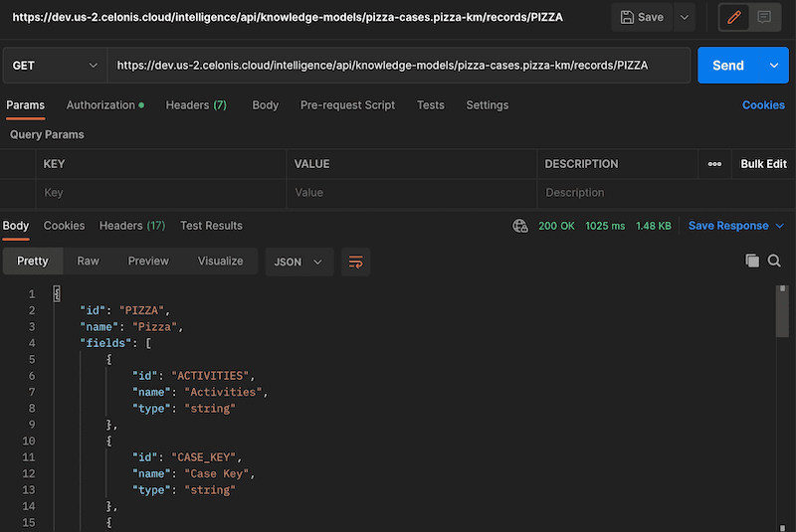This screenshot has width=796, height=532.
Task: Switch to the Visualize response view
Action: pos(220,261)
